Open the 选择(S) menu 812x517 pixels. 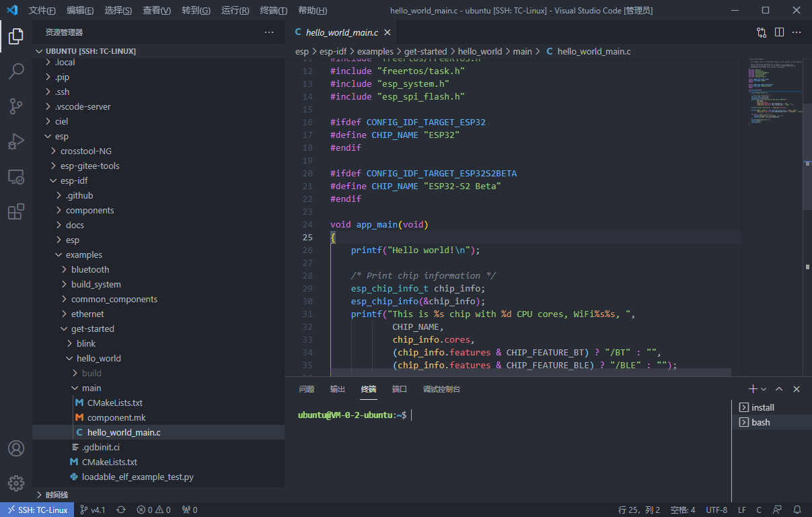click(118, 10)
